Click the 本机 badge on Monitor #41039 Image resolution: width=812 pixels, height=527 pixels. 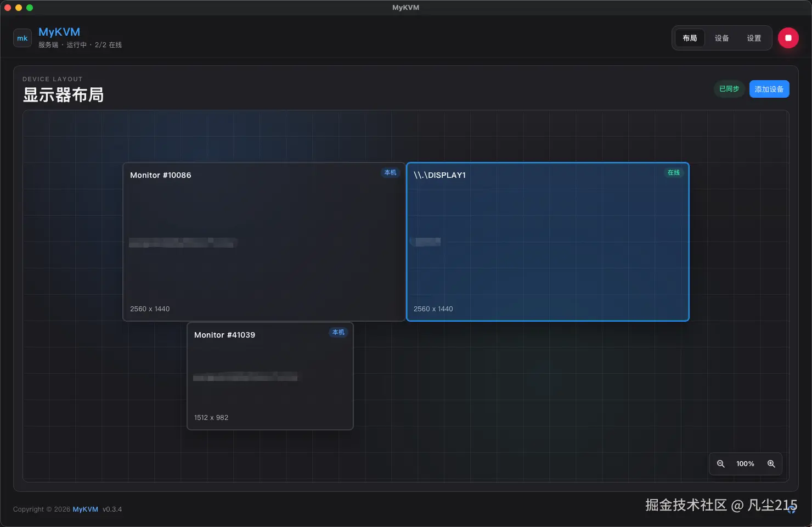(338, 332)
